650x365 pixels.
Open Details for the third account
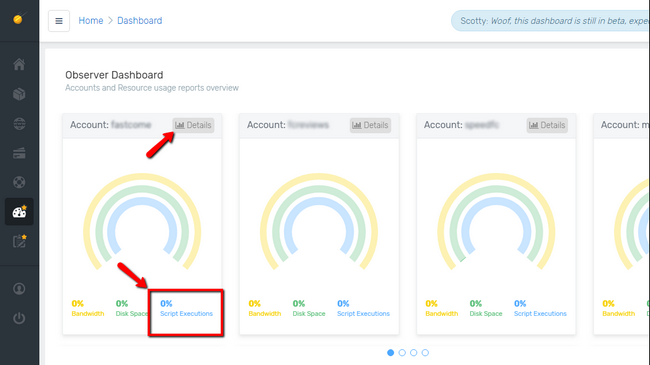coord(547,125)
